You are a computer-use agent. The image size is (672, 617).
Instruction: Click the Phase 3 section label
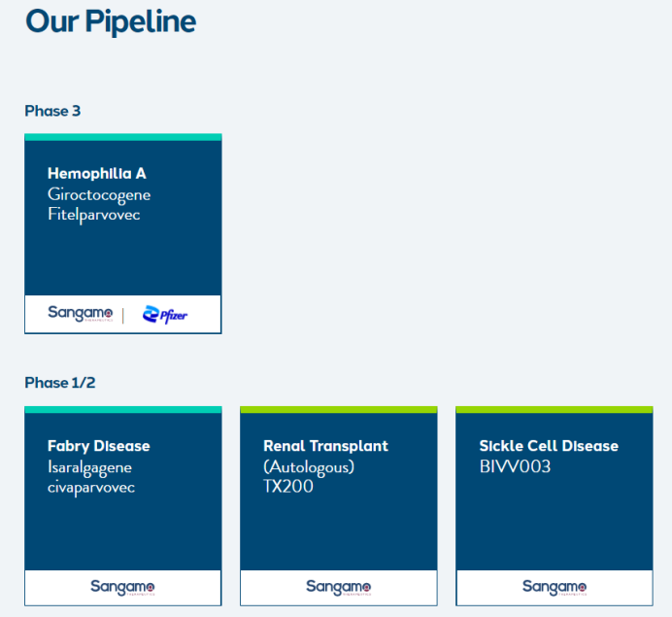[x=52, y=111]
